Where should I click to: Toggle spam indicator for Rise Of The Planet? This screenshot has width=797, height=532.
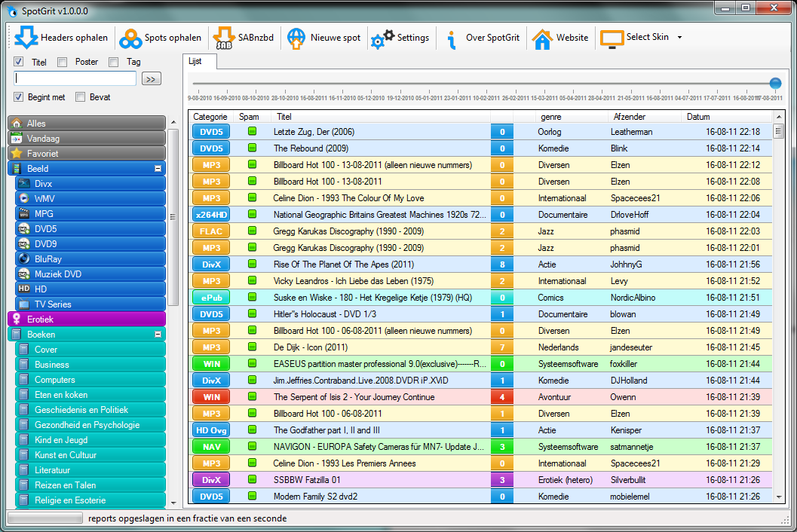252,264
